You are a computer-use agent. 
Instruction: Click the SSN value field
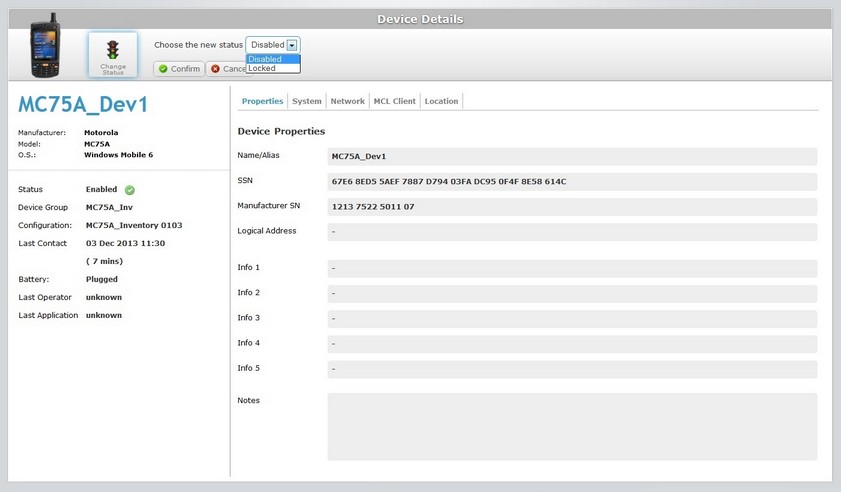tap(572, 182)
